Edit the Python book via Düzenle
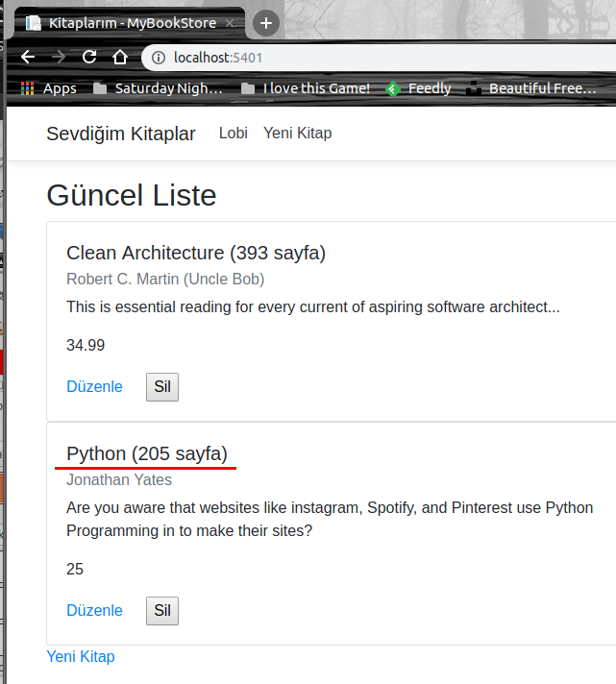616x684 pixels. (x=94, y=610)
